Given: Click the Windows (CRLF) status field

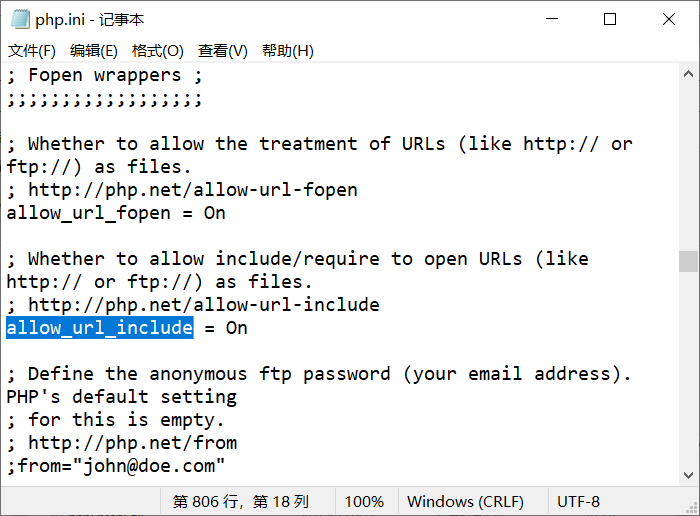Looking at the screenshot, I should tap(465, 501).
